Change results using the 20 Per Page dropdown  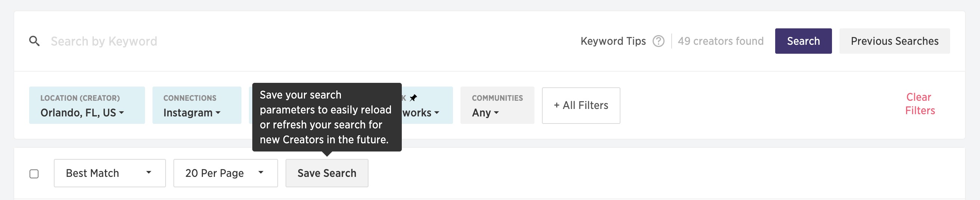click(226, 173)
